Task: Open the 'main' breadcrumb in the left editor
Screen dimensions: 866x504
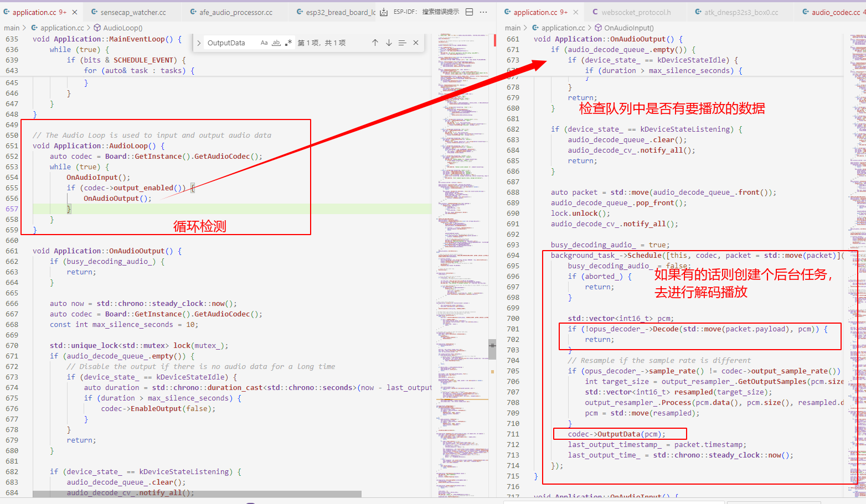Action: click(12, 28)
